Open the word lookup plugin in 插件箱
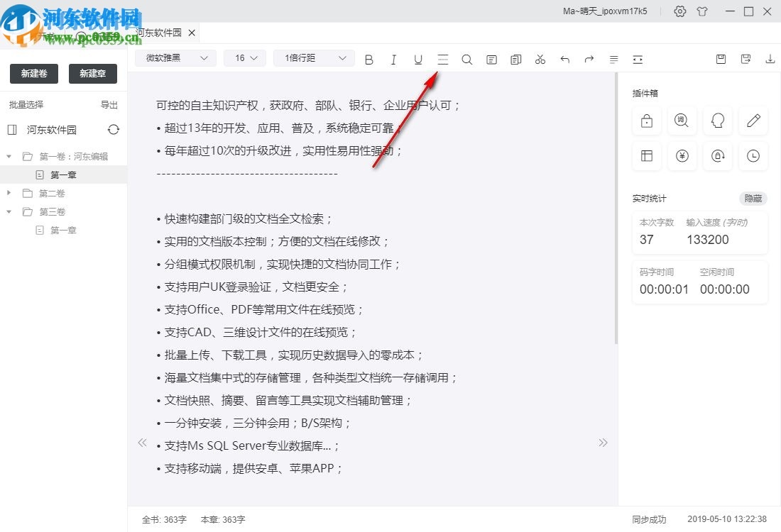 tap(682, 121)
